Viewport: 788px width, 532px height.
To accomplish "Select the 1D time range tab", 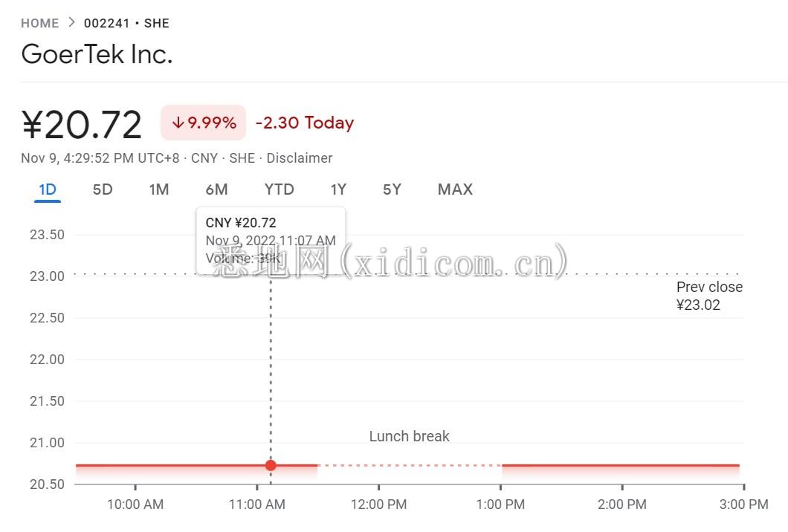I will (48, 189).
